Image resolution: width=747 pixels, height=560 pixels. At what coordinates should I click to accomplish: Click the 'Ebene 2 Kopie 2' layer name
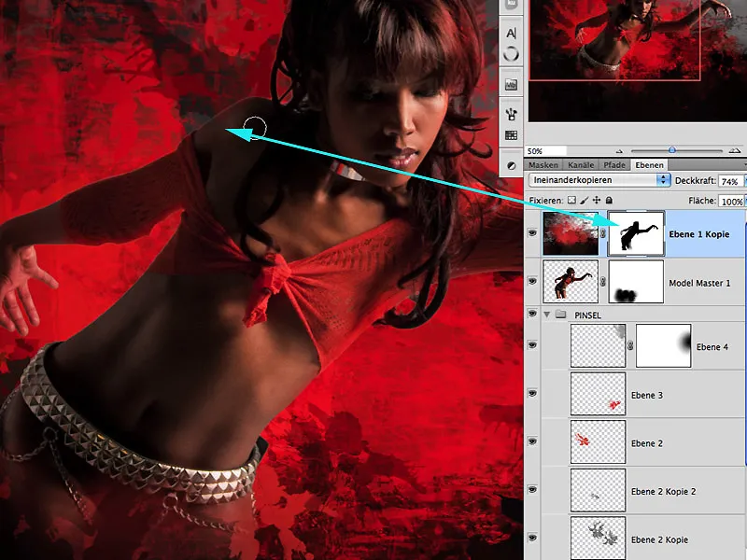click(663, 491)
